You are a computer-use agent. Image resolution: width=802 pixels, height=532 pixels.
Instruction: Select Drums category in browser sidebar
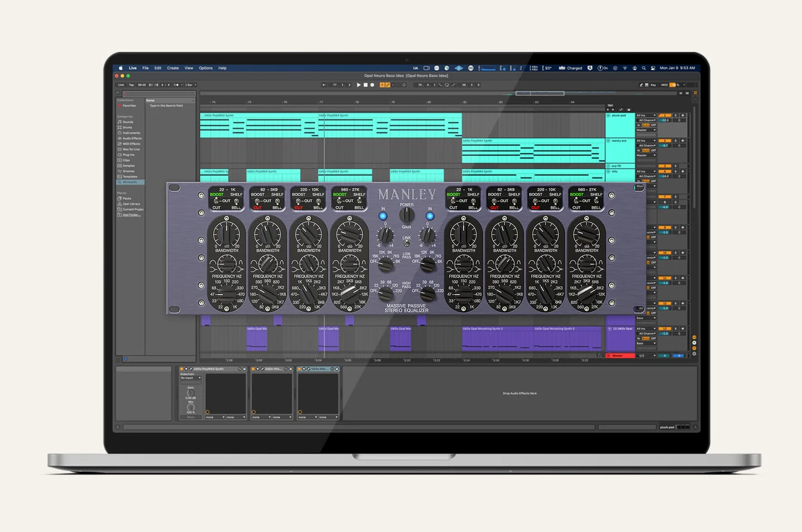pos(128,127)
